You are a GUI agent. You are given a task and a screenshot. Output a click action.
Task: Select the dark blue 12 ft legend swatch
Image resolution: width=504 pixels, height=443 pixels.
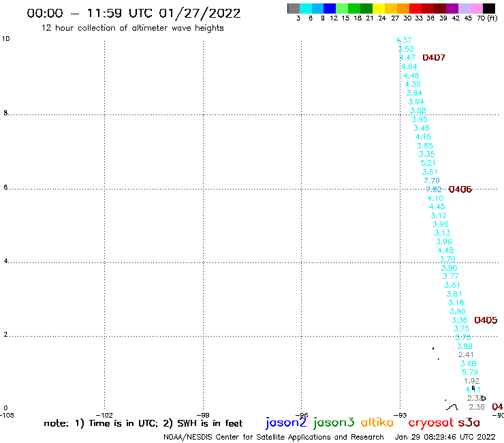(330, 8)
